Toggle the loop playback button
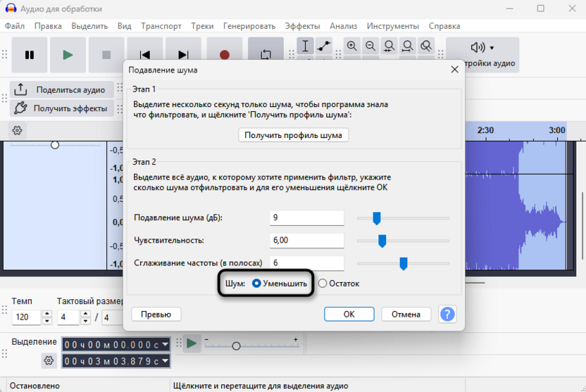Image resolution: width=586 pixels, height=392 pixels. 266,55
